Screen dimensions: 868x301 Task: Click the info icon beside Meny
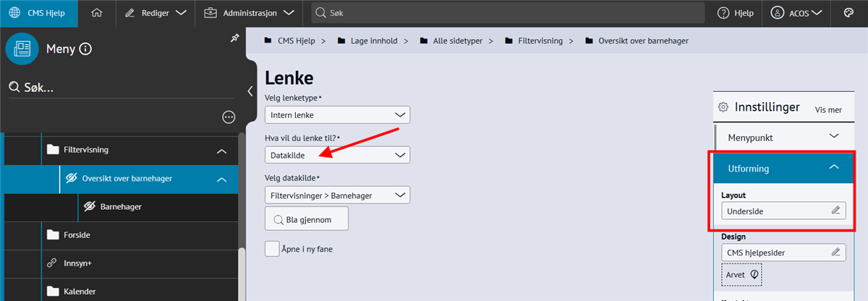coord(85,49)
